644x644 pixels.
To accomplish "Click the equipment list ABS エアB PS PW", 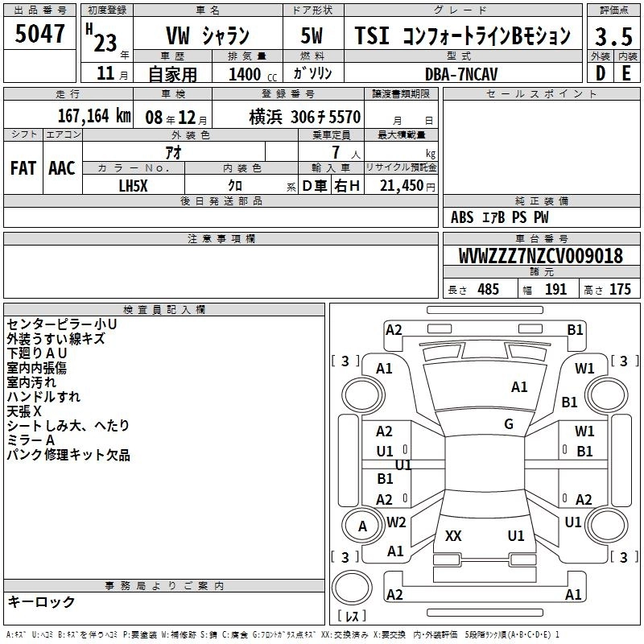I will pyautogui.click(x=499, y=217).
